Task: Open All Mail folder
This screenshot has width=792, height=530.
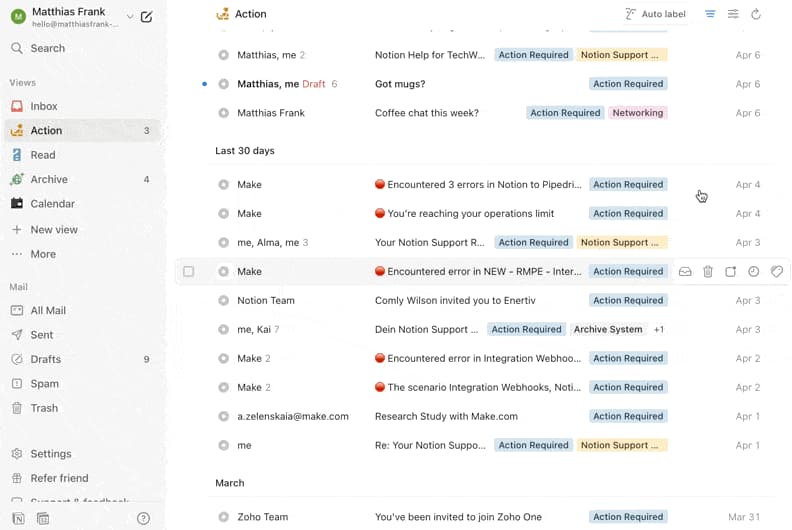Action: (82, 310)
